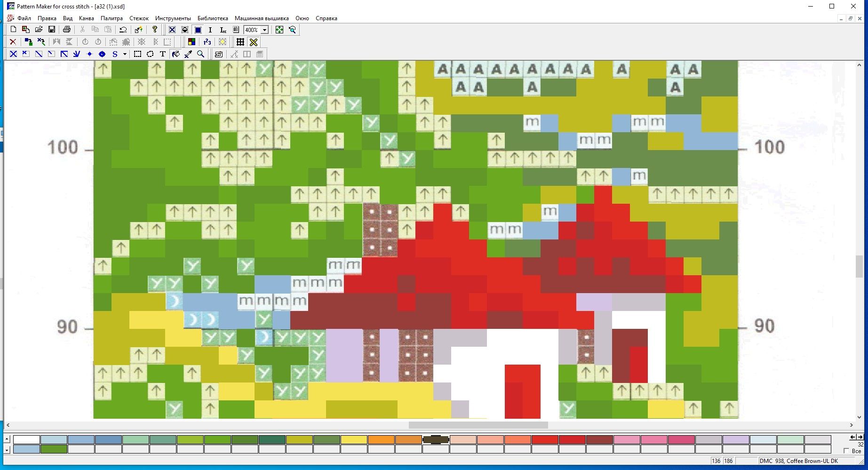Choose the rectangular selection tool
The width and height of the screenshot is (868, 470).
137,54
